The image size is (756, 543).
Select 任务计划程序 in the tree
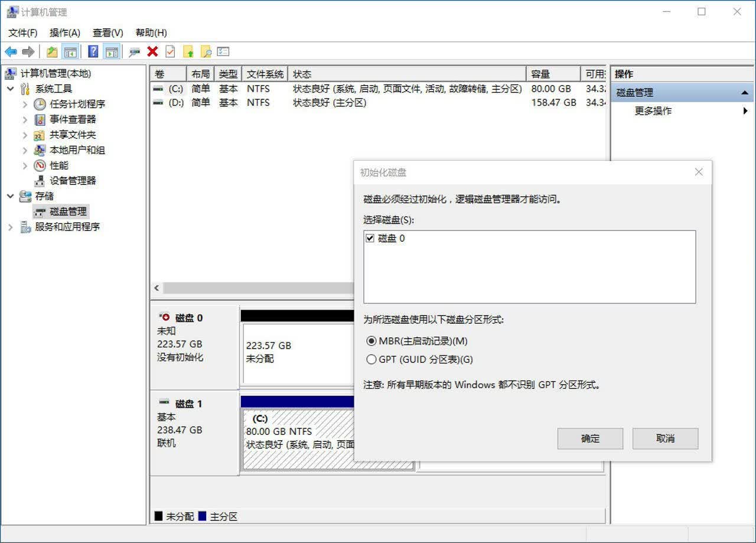tap(77, 104)
